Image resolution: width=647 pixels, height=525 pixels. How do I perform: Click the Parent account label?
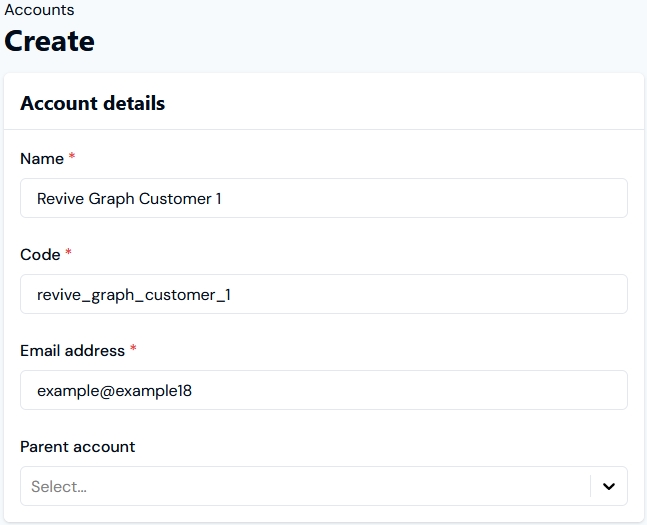tap(78, 447)
